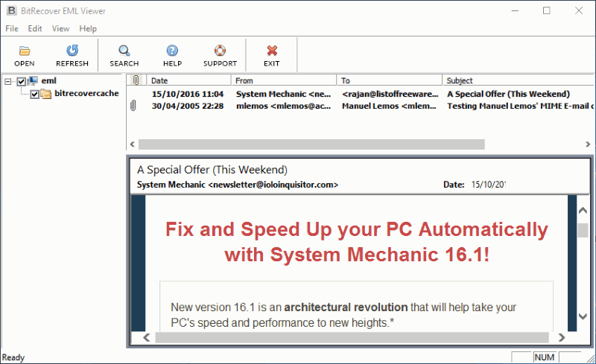This screenshot has height=364, width=596.
Task: Click the preview pane right scroll arrow
Action: [x=562, y=337]
